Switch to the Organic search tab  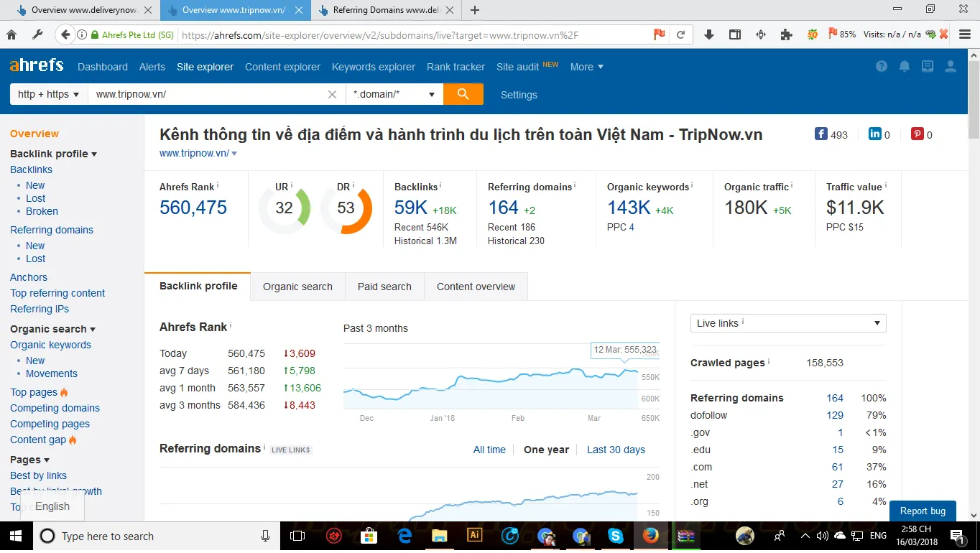(x=297, y=287)
